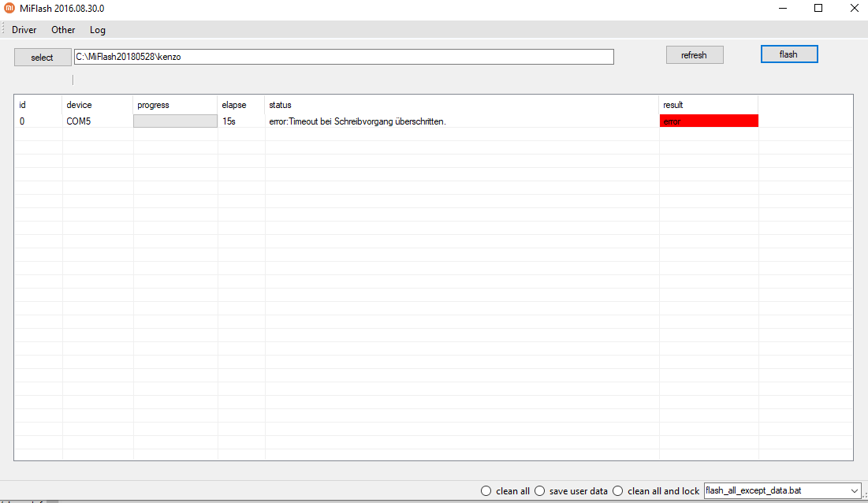Click the refresh button
The width and height of the screenshot is (868, 503).
coord(695,54)
